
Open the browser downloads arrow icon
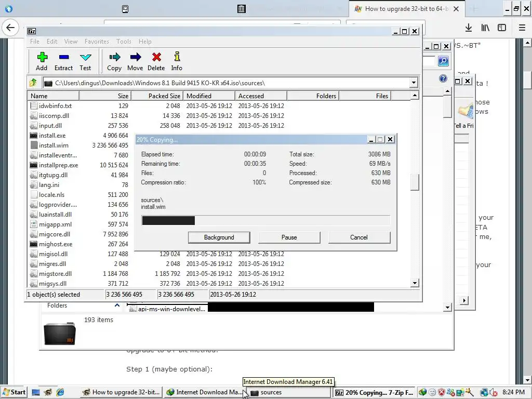(469, 28)
